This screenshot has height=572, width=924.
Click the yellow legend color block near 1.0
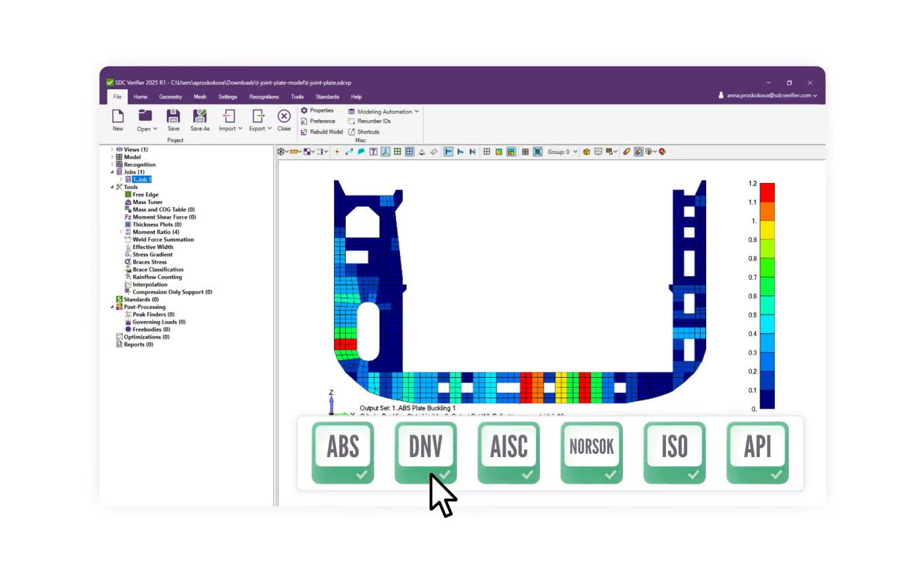pyautogui.click(x=767, y=230)
